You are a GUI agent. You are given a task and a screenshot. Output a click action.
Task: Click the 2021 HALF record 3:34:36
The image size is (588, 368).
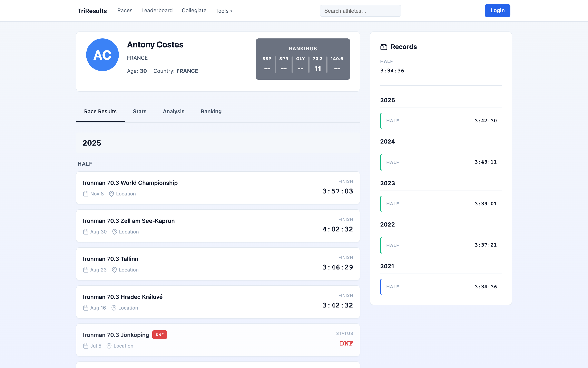pos(441,287)
